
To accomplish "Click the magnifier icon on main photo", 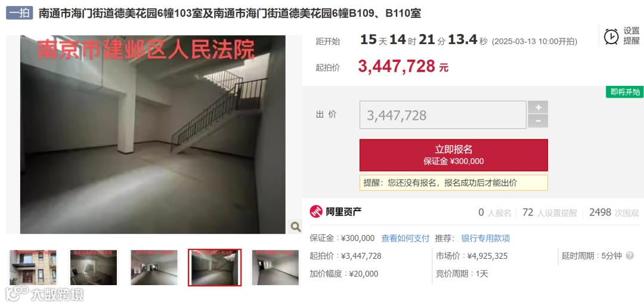I will (295, 226).
